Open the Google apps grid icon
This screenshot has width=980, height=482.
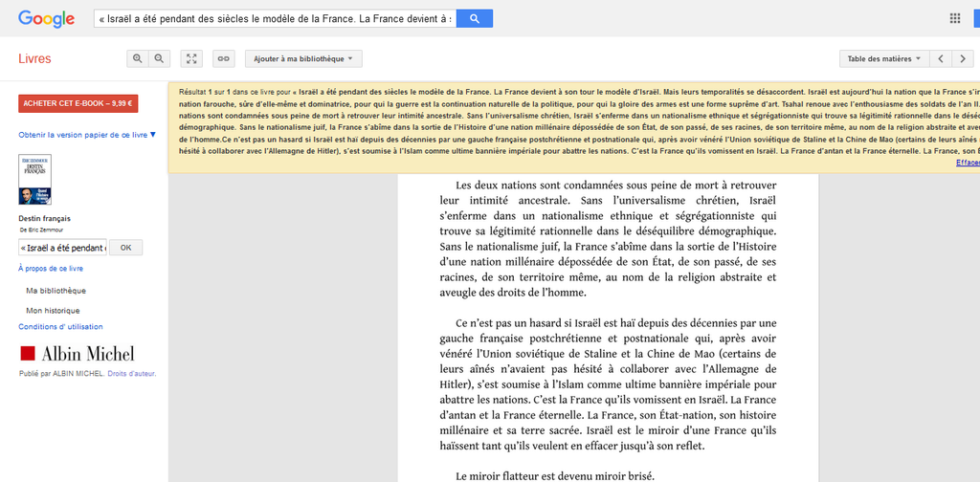click(954, 18)
